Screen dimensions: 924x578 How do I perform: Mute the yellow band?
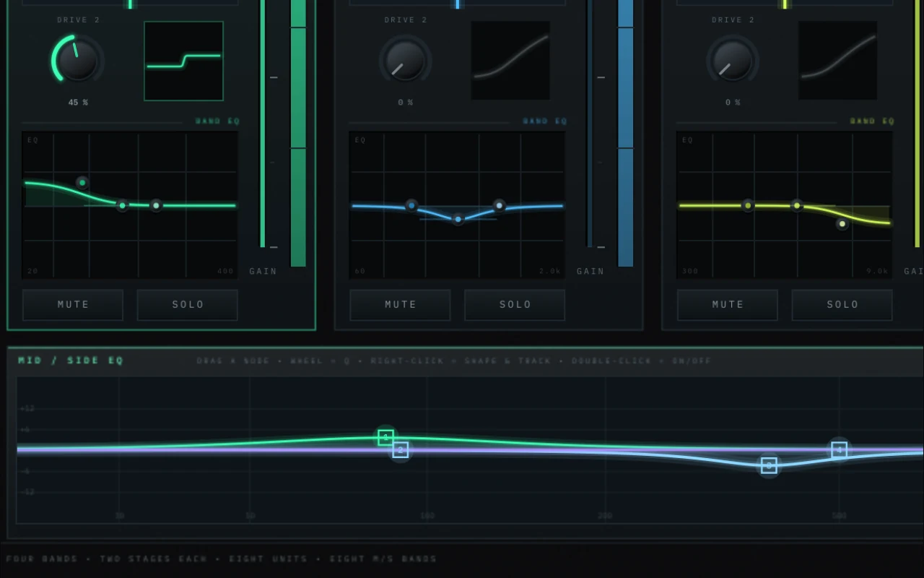pos(728,305)
